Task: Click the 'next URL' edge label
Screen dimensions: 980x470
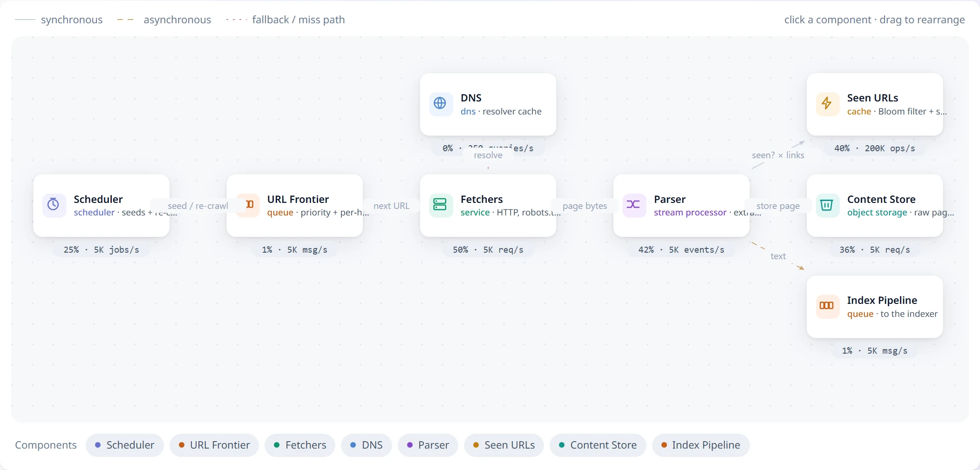Action: point(391,206)
